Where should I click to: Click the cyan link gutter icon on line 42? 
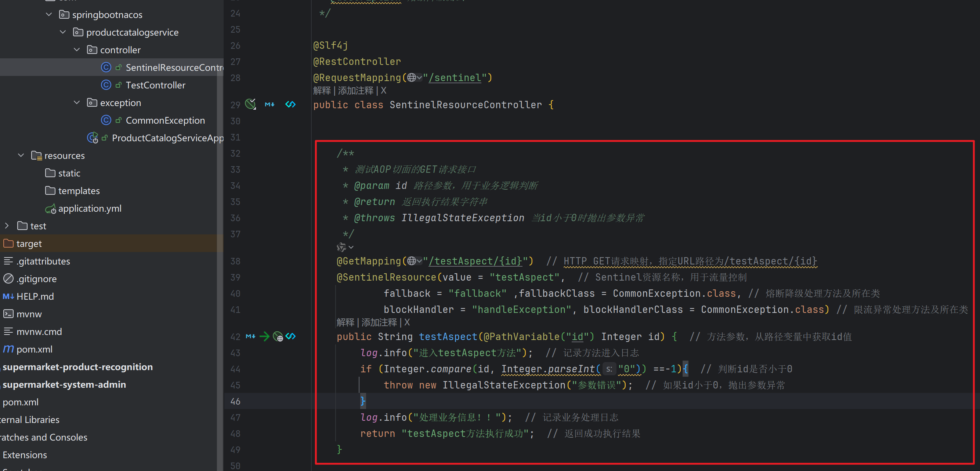click(x=290, y=336)
